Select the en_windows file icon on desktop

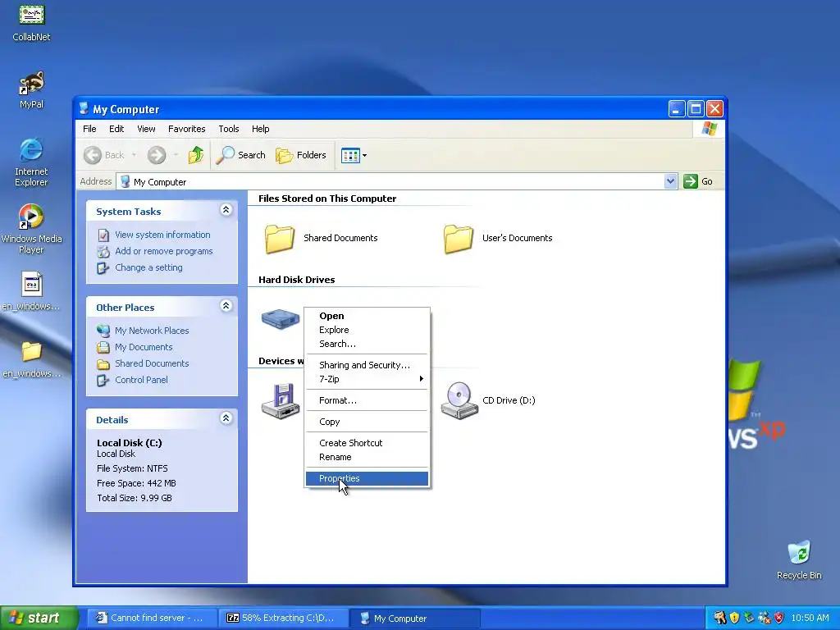pos(31,291)
